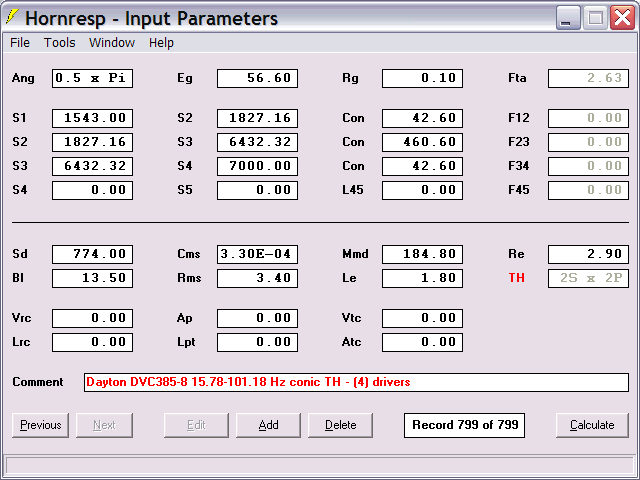The width and height of the screenshot is (640, 480).
Task: Open the Help menu
Action: [161, 42]
